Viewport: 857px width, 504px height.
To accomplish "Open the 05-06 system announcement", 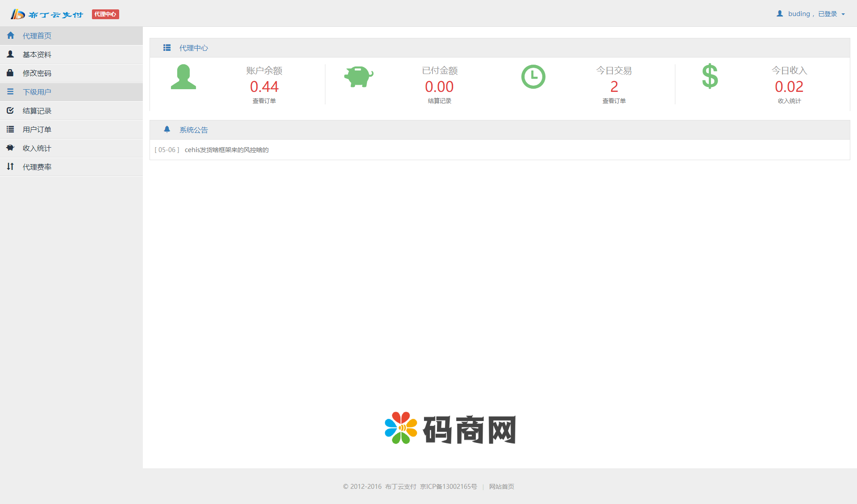I will coord(226,150).
